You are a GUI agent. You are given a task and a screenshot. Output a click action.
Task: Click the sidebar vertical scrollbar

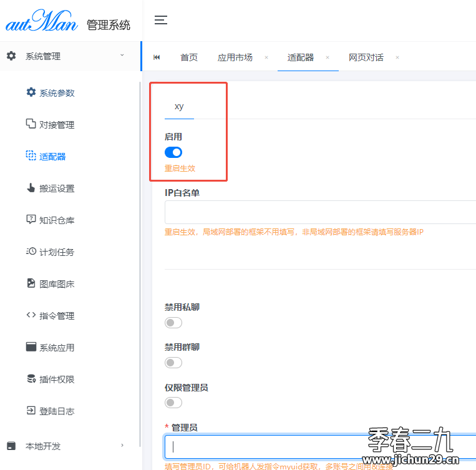tap(140, 263)
